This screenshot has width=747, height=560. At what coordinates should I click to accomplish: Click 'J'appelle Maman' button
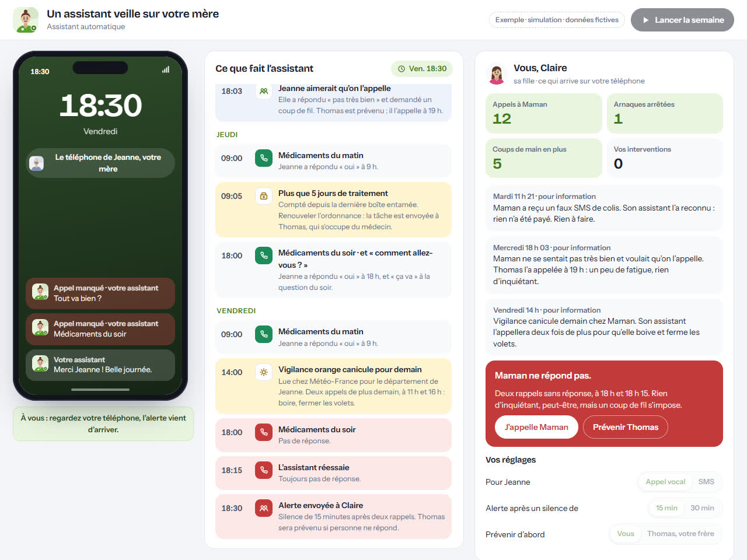tap(536, 427)
